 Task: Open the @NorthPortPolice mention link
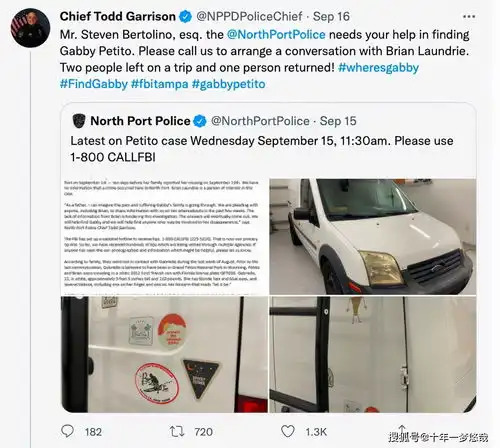(276, 35)
